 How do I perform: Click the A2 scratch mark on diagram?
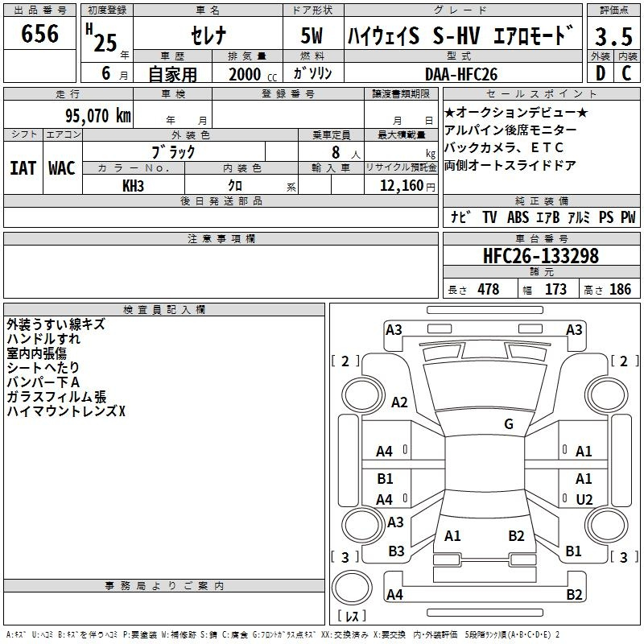(x=400, y=402)
